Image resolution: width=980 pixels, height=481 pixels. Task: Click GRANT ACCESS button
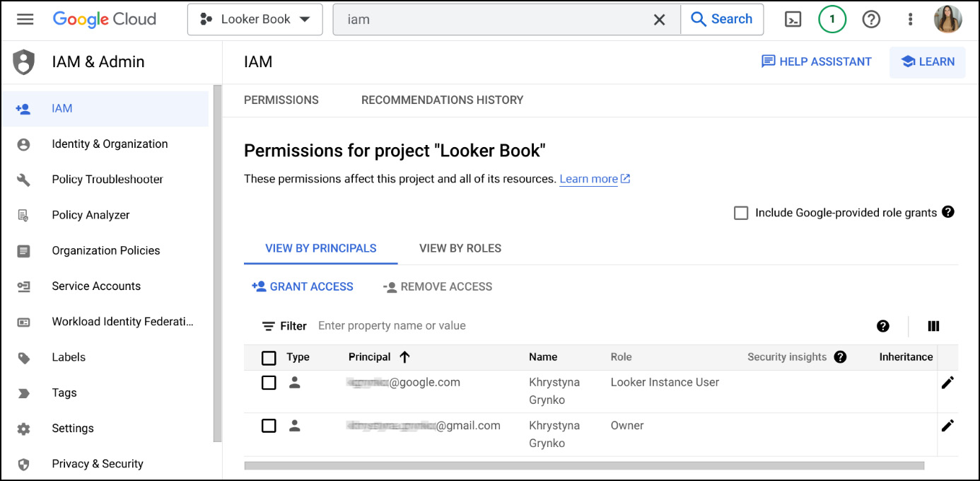[302, 287]
